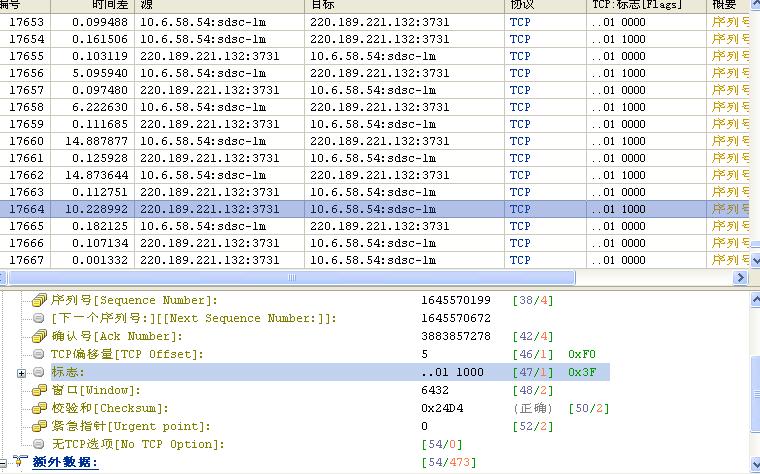Sort by the 时间差 column header

[102, 5]
